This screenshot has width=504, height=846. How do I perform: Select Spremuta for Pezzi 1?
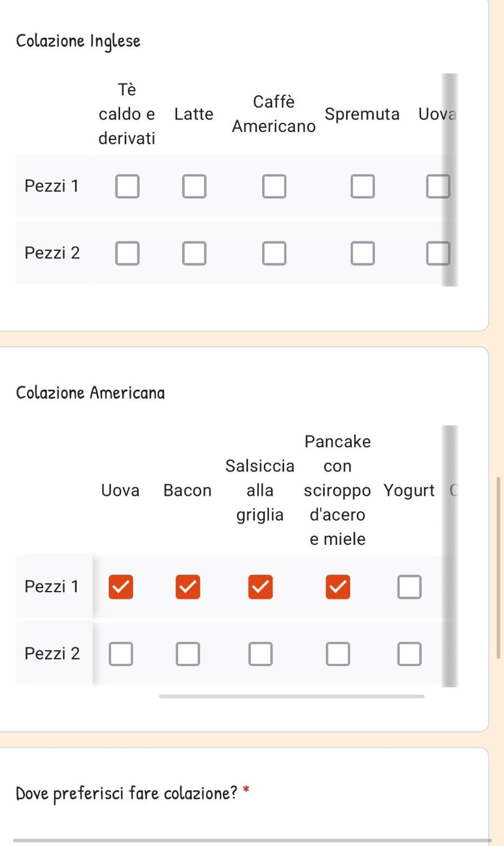[x=363, y=186]
